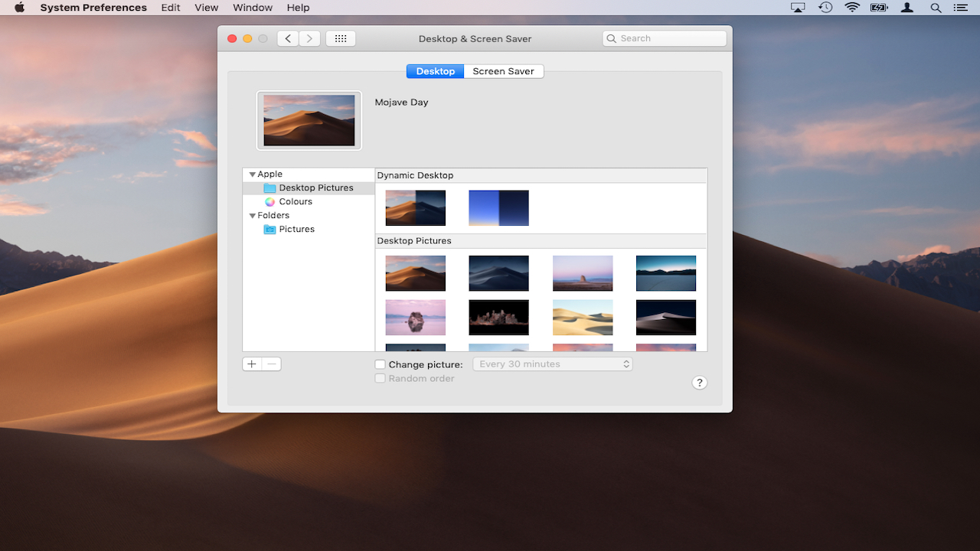Click the Dynamic Desktop section header

pos(415,175)
